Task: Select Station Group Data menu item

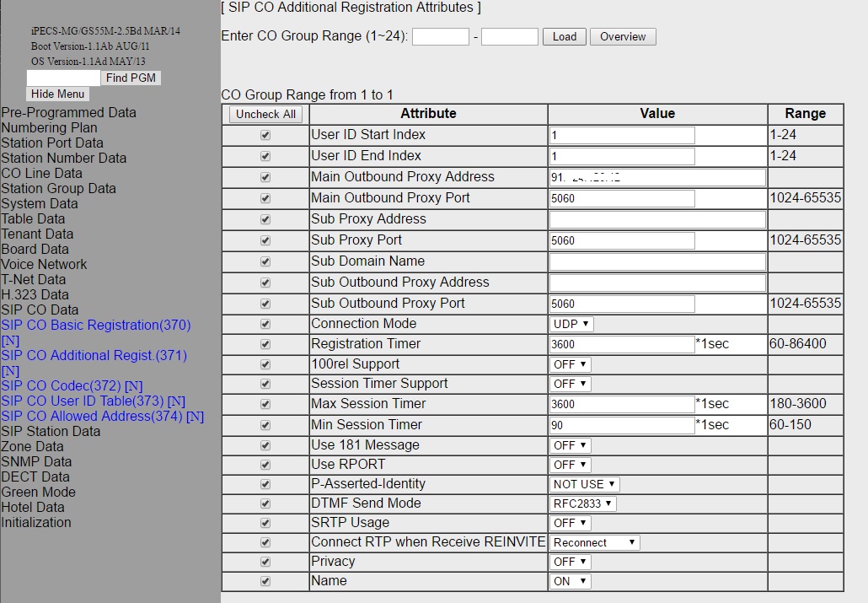Action: pos(59,188)
